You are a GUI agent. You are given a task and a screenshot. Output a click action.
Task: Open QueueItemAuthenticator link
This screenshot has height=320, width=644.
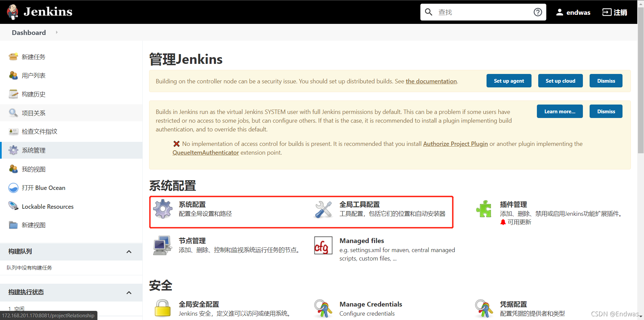(206, 152)
